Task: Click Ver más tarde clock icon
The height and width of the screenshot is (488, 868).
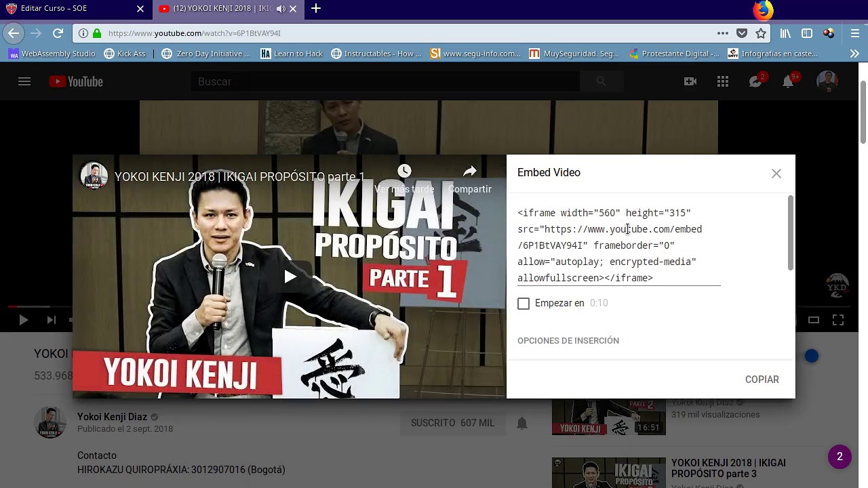Action: pyautogui.click(x=404, y=171)
